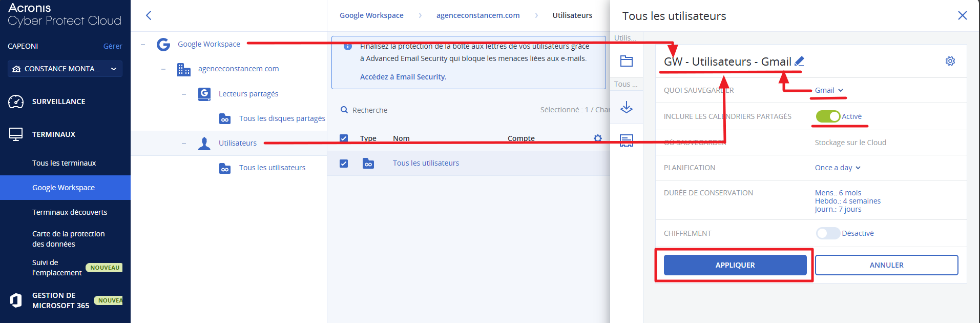
Task: Select Tous les utilisateurs in the tree
Action: click(x=272, y=168)
